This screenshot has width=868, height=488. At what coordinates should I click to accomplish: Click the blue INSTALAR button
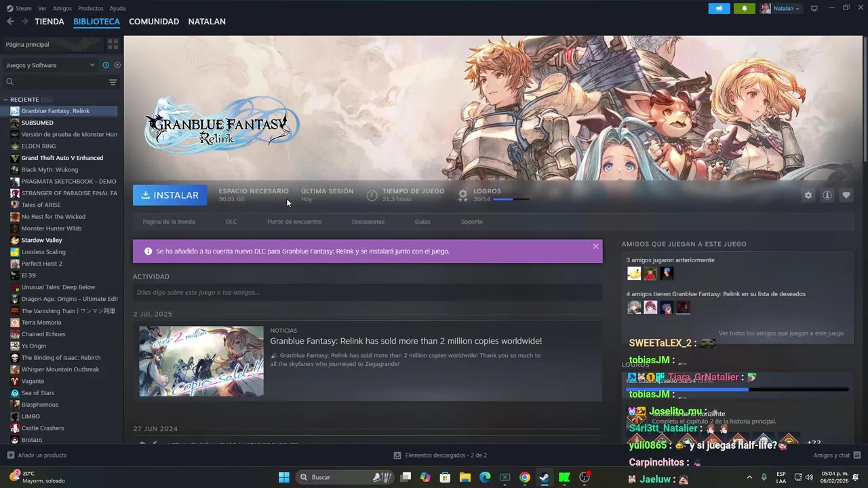170,195
